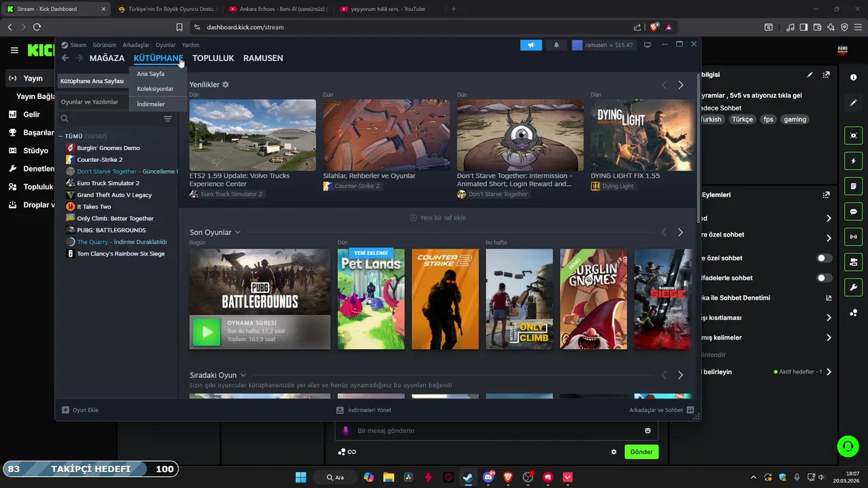Switch to the MAĞAZA tab
This screenshot has width=868, height=488.
[107, 58]
